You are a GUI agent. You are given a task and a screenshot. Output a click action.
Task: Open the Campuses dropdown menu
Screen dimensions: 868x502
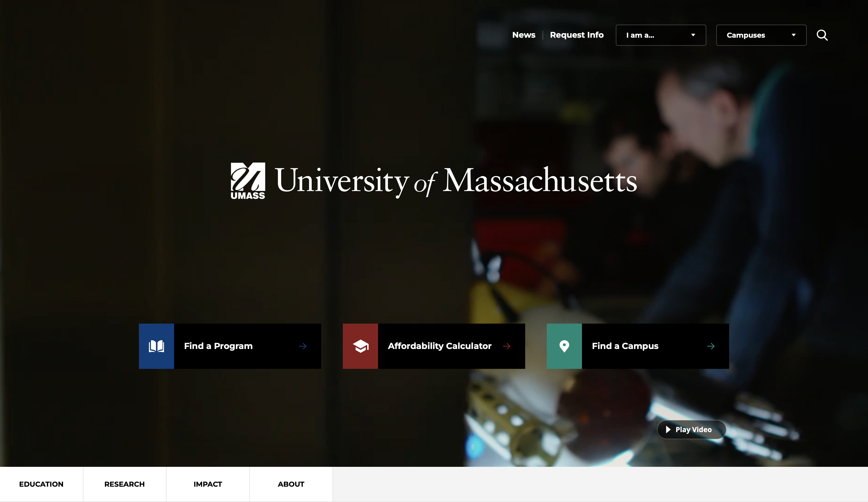click(x=761, y=35)
